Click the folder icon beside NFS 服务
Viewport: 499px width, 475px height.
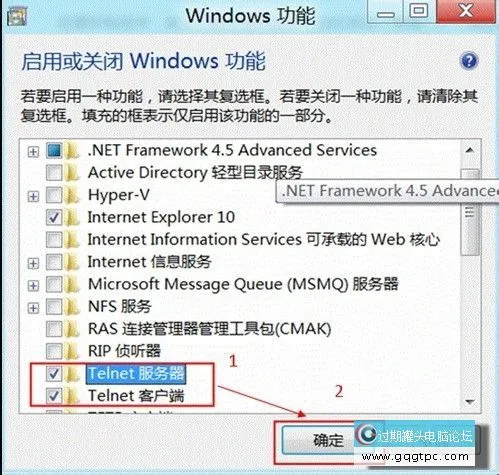pyautogui.click(x=72, y=307)
